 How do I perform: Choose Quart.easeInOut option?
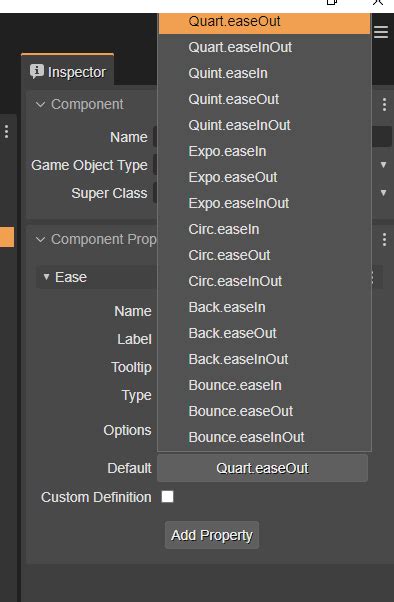[264, 47]
